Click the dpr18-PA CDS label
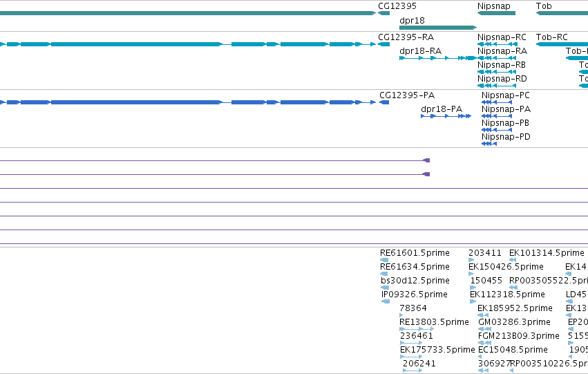 tap(442, 109)
